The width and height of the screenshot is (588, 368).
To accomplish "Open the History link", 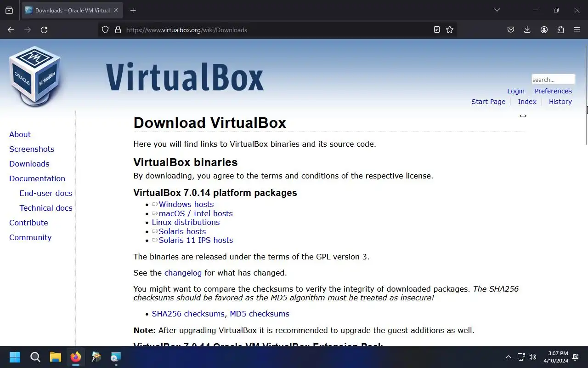I will [x=560, y=102].
